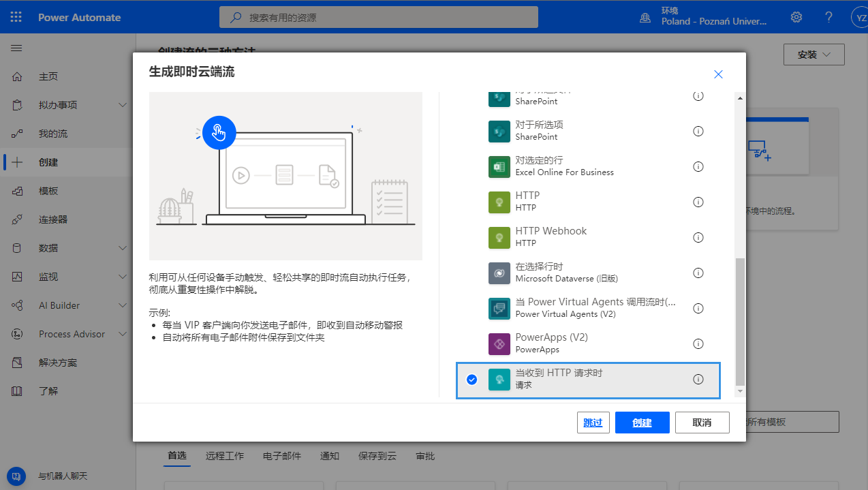
Task: Switch to the 通知 tab
Action: pyautogui.click(x=330, y=456)
